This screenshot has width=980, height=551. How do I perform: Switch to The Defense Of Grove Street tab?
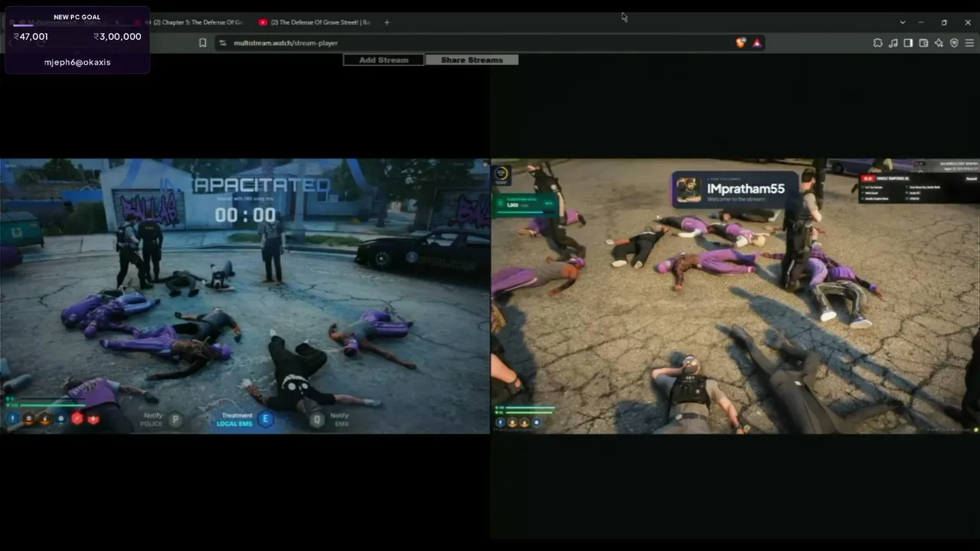click(314, 22)
